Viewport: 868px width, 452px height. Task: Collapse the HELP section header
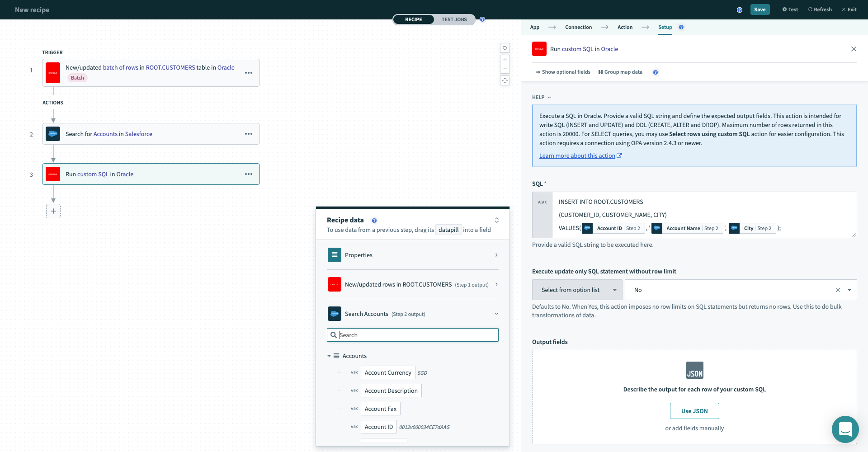point(542,97)
